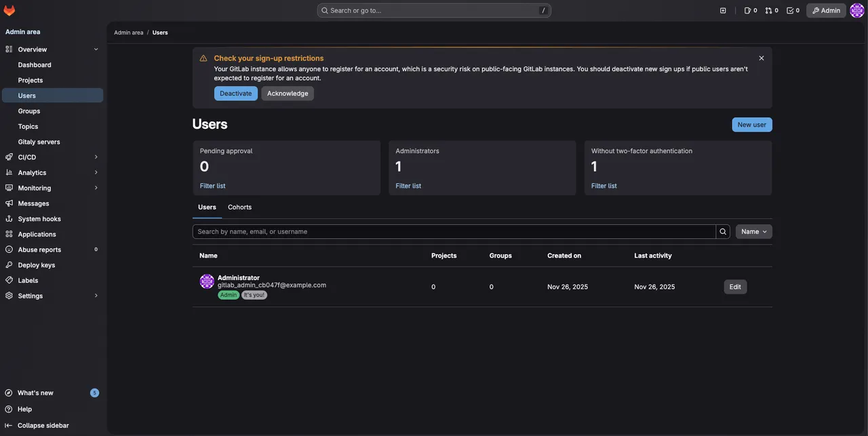Click the Last activity column header
The height and width of the screenshot is (436, 868).
(x=653, y=256)
